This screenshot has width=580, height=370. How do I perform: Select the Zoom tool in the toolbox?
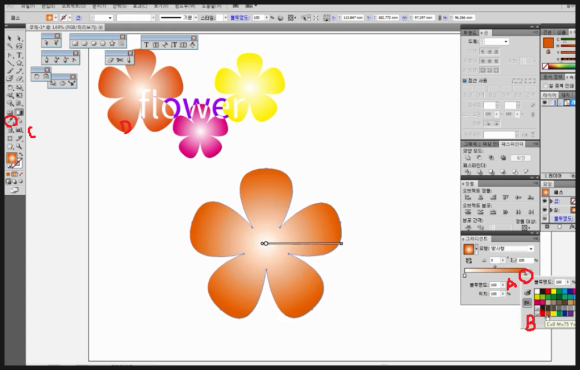coord(20,147)
